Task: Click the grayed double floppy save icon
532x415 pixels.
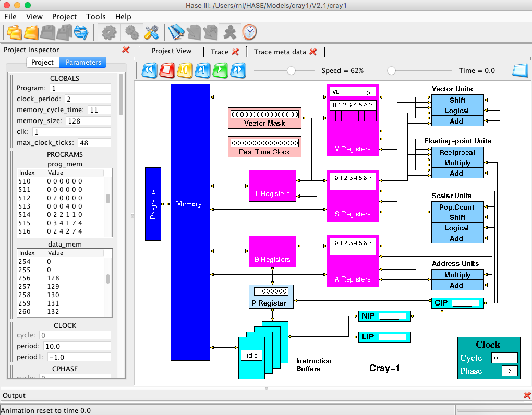Action: (64, 32)
